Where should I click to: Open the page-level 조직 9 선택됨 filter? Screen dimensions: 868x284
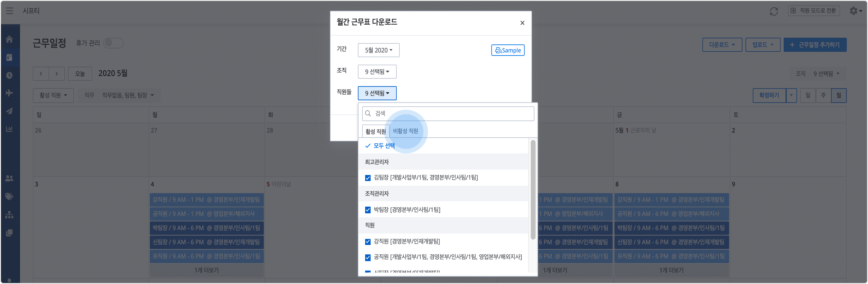pos(818,73)
